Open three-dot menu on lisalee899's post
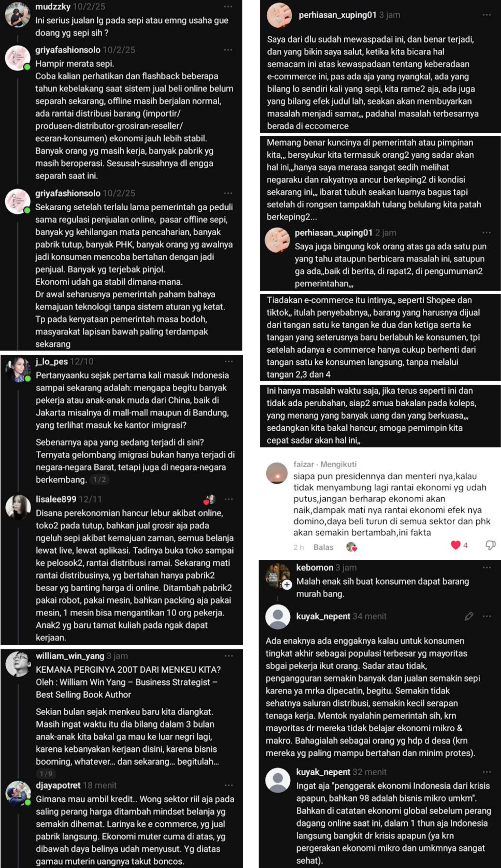 [228, 499]
